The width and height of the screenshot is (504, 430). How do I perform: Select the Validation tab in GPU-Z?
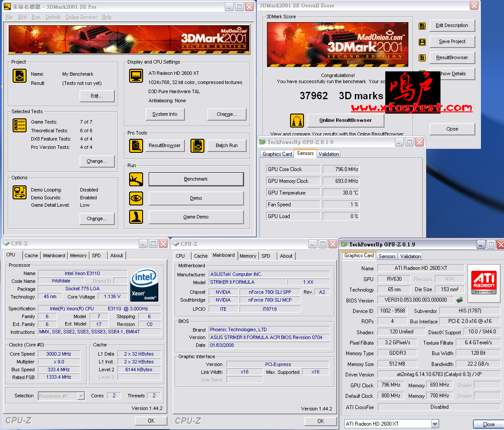pyautogui.click(x=410, y=256)
